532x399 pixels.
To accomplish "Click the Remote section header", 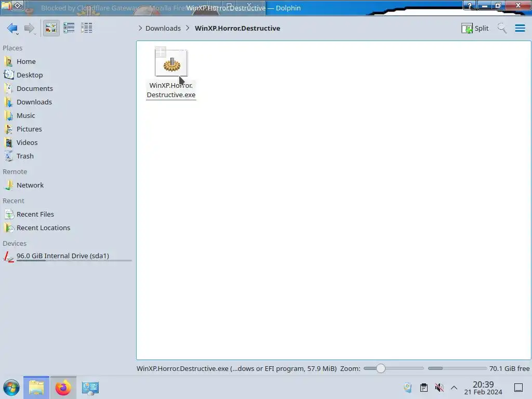I will [x=15, y=172].
